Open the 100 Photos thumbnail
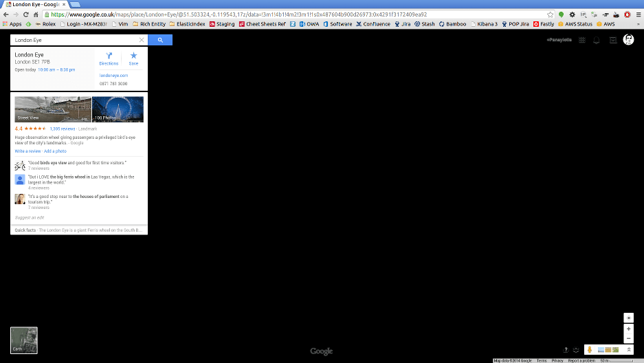644x363 pixels. 118,109
